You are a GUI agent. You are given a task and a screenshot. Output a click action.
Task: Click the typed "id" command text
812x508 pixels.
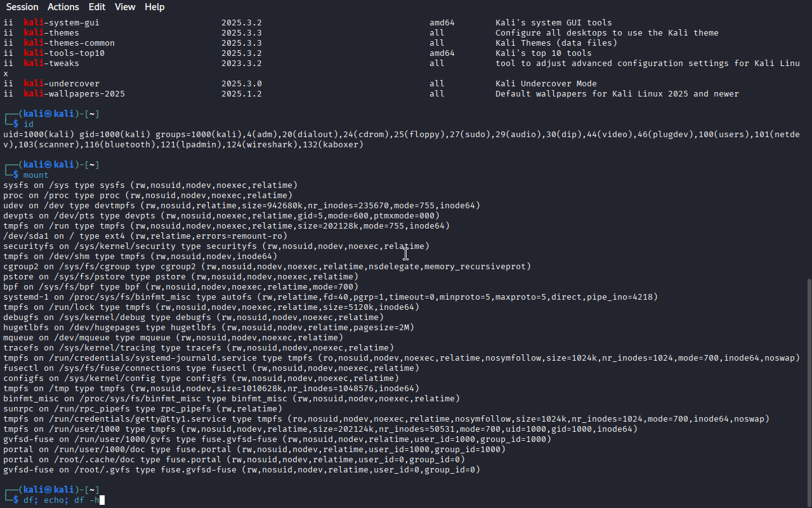pos(28,124)
